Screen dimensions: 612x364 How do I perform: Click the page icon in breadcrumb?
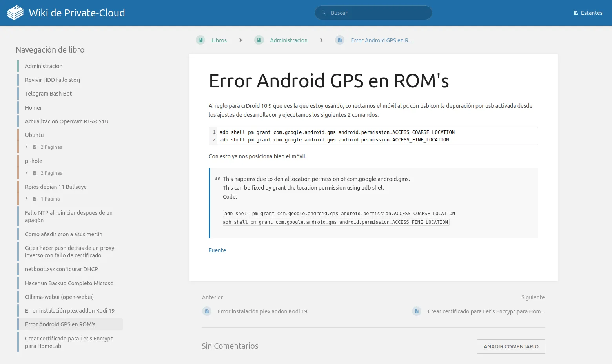(340, 40)
